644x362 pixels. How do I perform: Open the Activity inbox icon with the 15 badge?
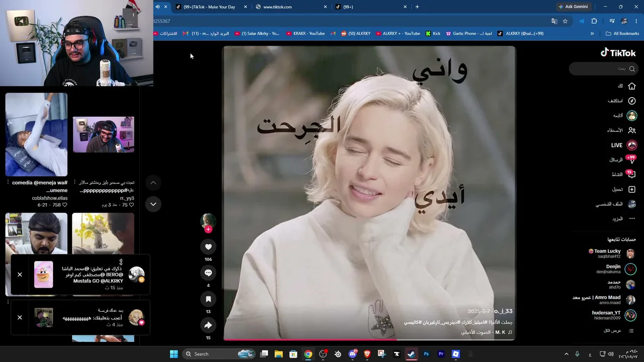click(x=631, y=174)
